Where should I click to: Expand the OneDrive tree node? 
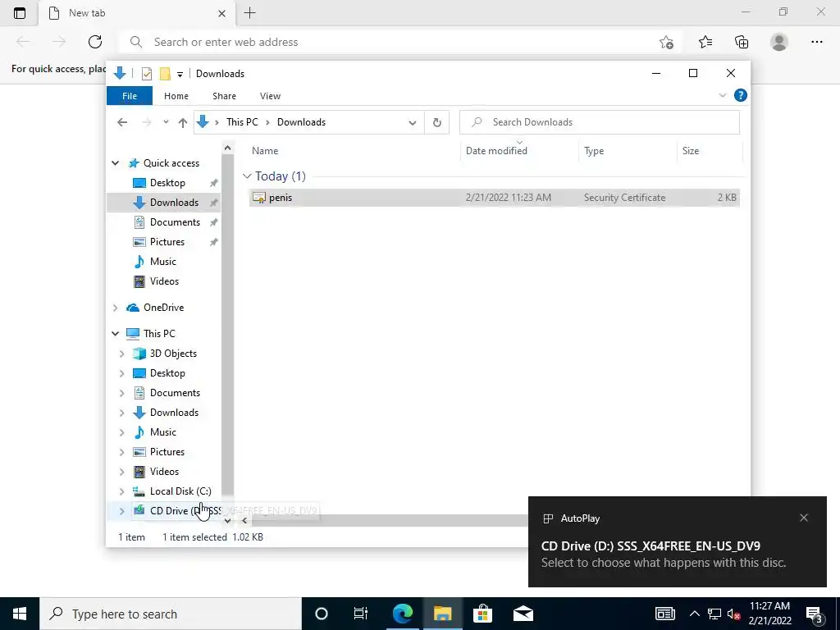coord(115,308)
